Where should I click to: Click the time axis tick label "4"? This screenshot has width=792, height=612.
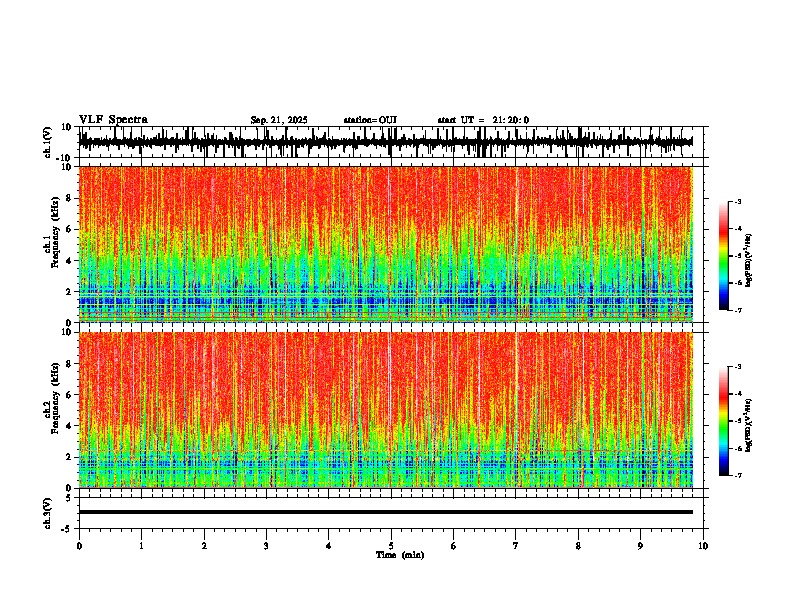pos(328,546)
